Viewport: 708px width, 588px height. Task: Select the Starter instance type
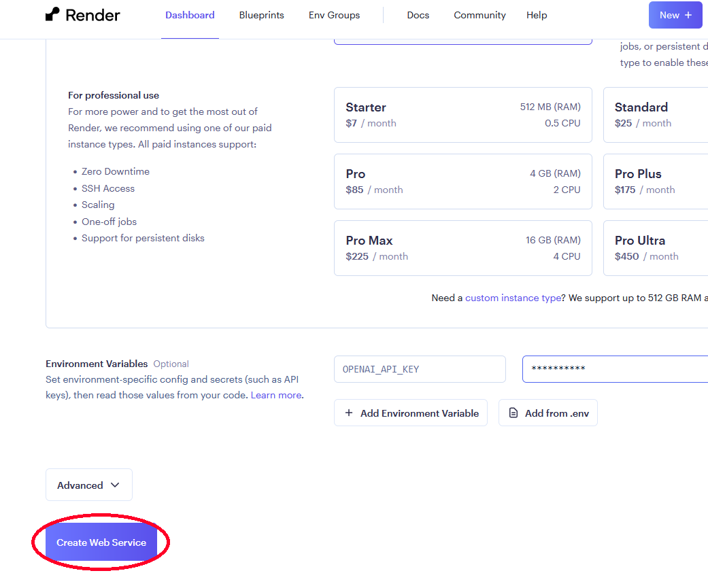(462, 114)
